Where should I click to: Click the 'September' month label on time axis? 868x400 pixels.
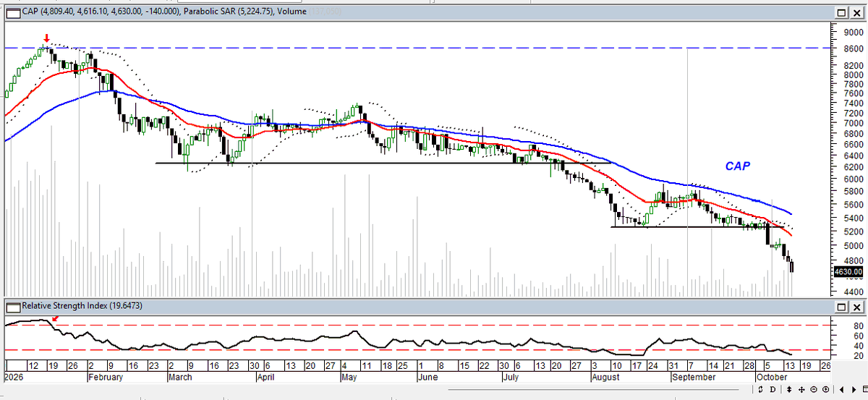pos(693,378)
